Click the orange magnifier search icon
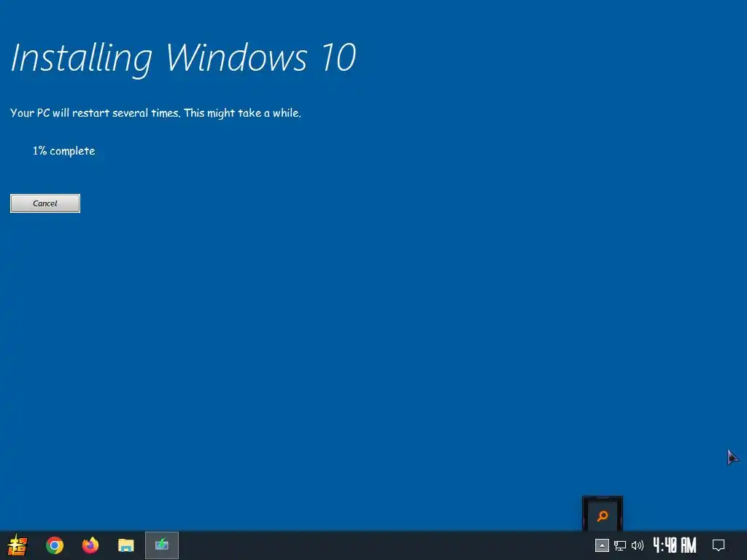This screenshot has height=560, width=747. point(603,515)
